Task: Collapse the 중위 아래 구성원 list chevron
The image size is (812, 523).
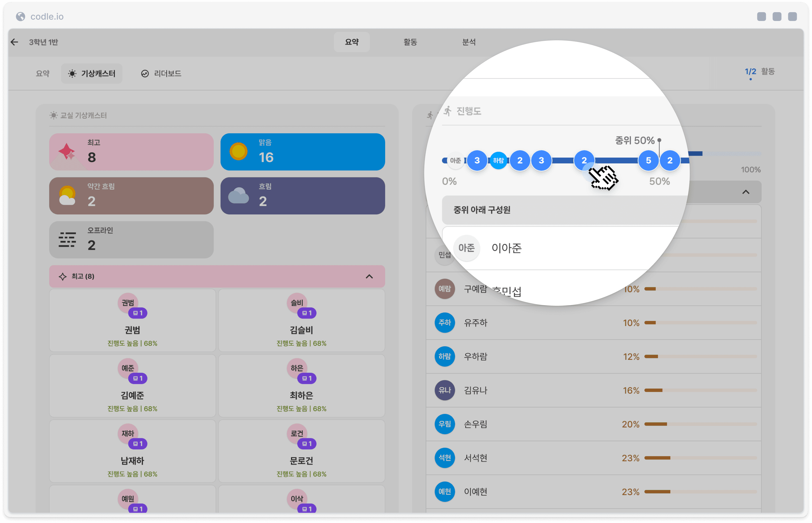Action: pos(745,192)
